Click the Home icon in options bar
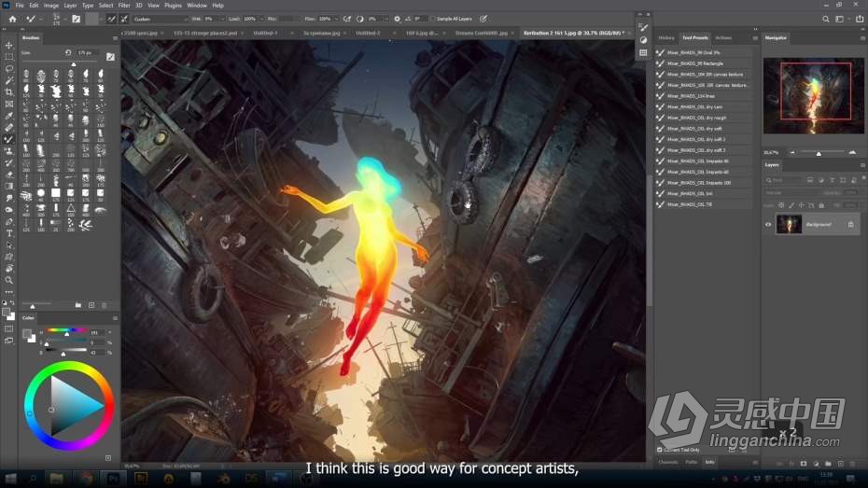The height and width of the screenshot is (488, 868). [13, 19]
